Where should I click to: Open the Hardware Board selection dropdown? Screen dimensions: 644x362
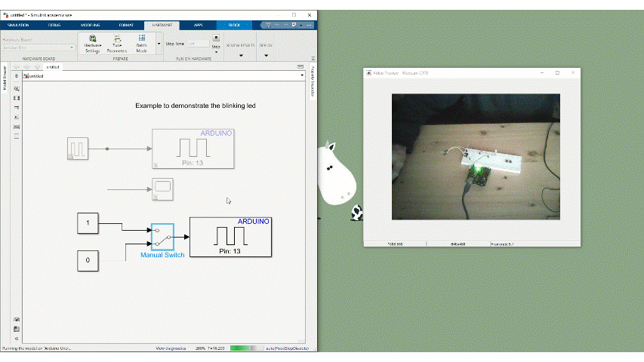[x=39, y=48]
